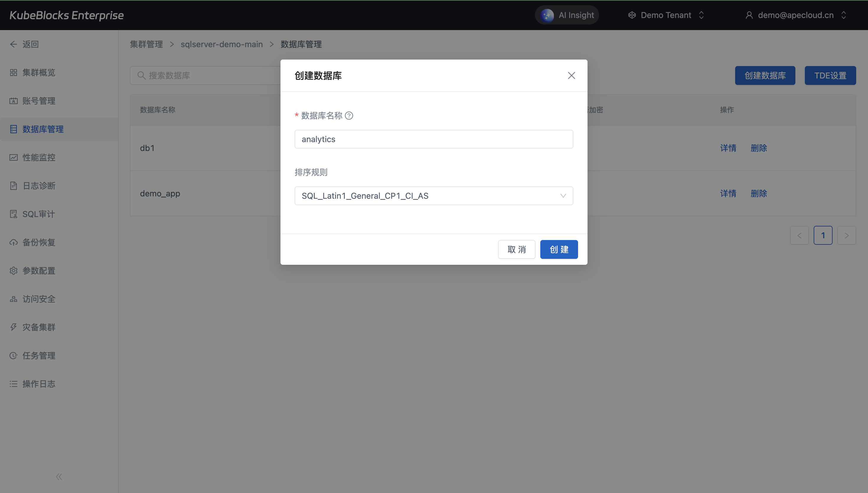Click the help icon beside 数据库名称 label
The image size is (868, 493).
pyautogui.click(x=349, y=116)
